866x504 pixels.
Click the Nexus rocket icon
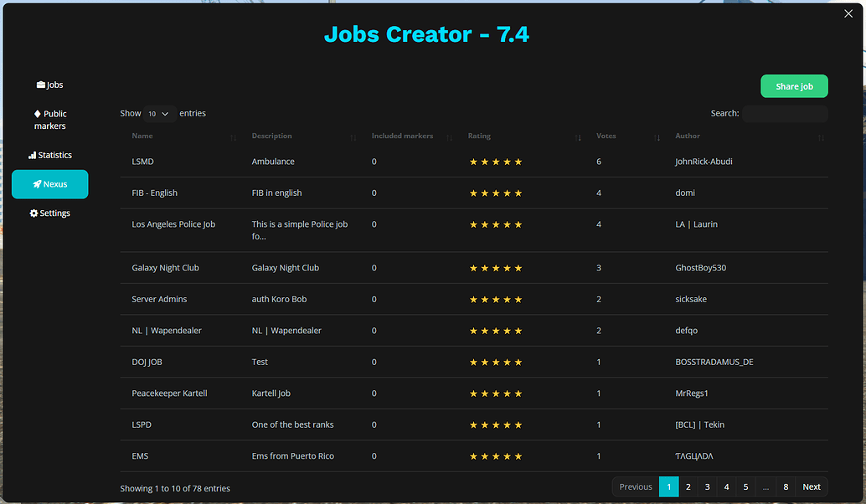pos(37,184)
